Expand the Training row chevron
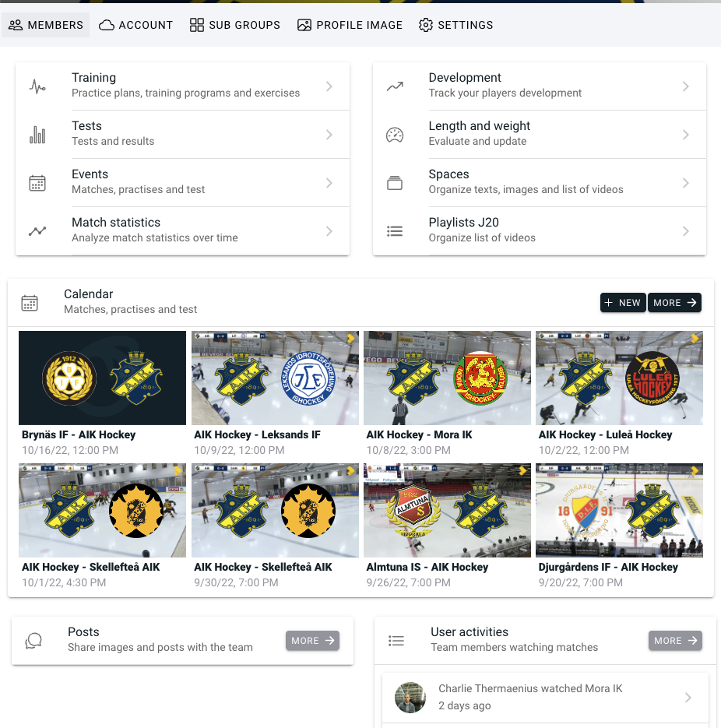 [329, 86]
